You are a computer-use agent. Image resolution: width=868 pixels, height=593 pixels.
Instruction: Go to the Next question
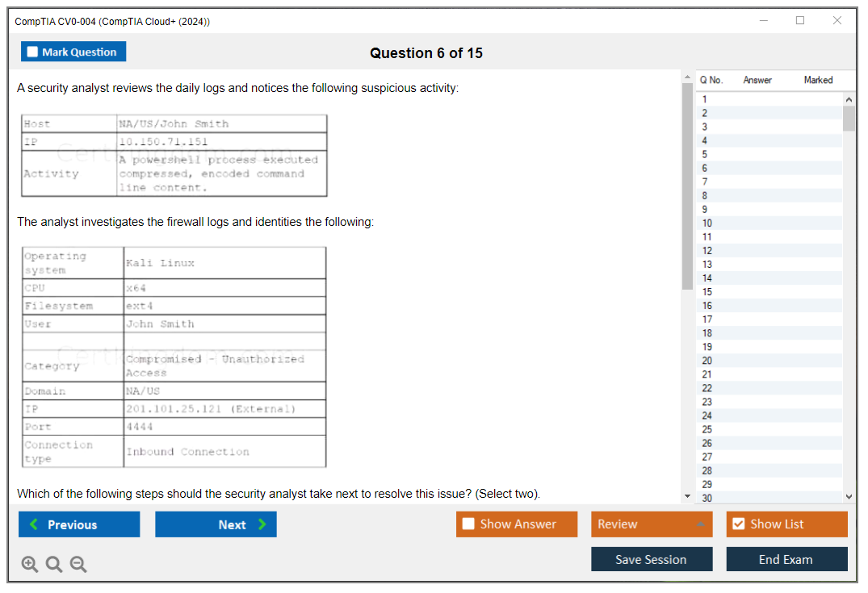[216, 524]
